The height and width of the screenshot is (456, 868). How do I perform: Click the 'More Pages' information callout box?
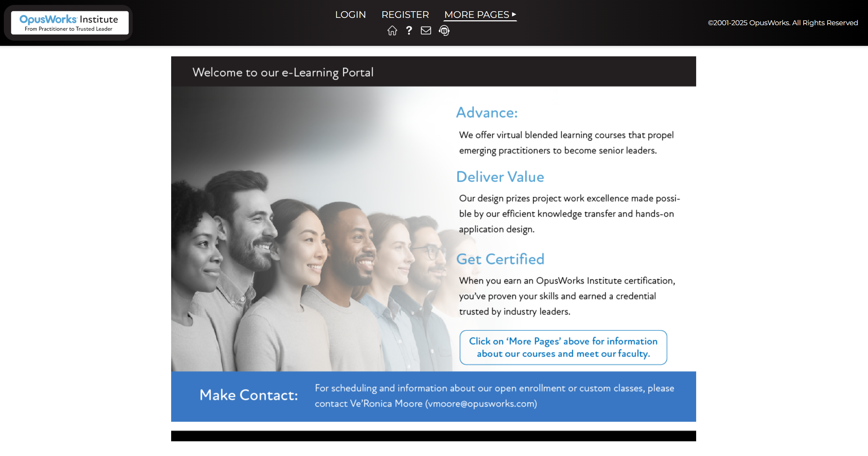point(563,347)
